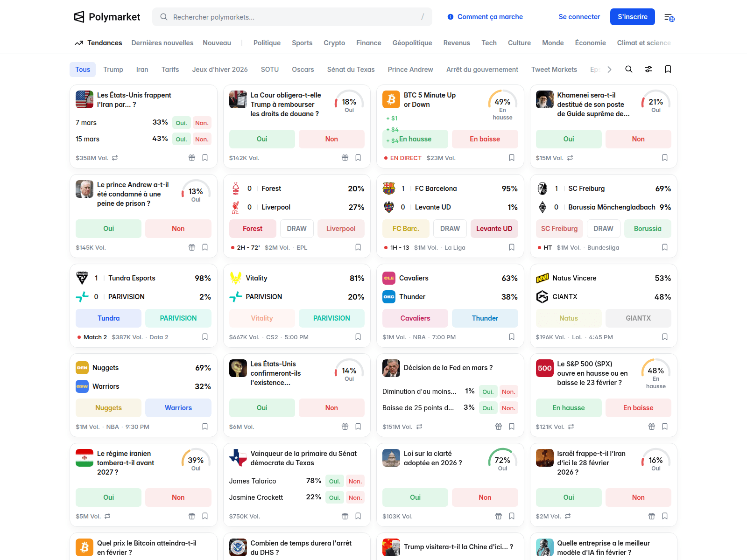Open the Crypto category
Image resolution: width=747 pixels, height=560 pixels.
point(334,43)
